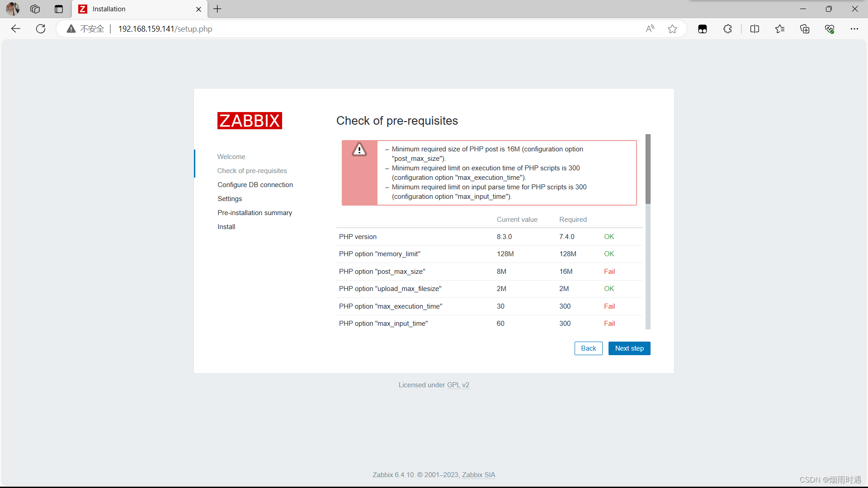Open the tab actions menu icon
This screenshot has width=868, height=488.
(x=59, y=9)
